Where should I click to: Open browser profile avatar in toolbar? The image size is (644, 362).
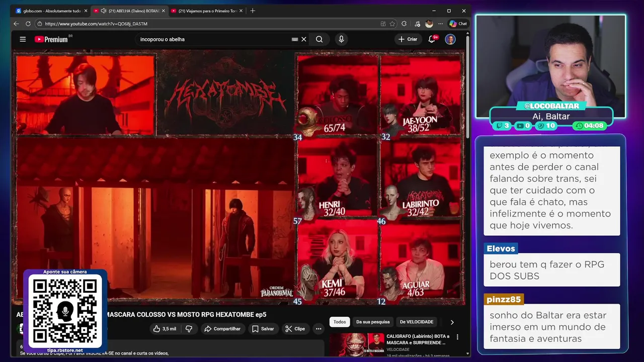(429, 24)
